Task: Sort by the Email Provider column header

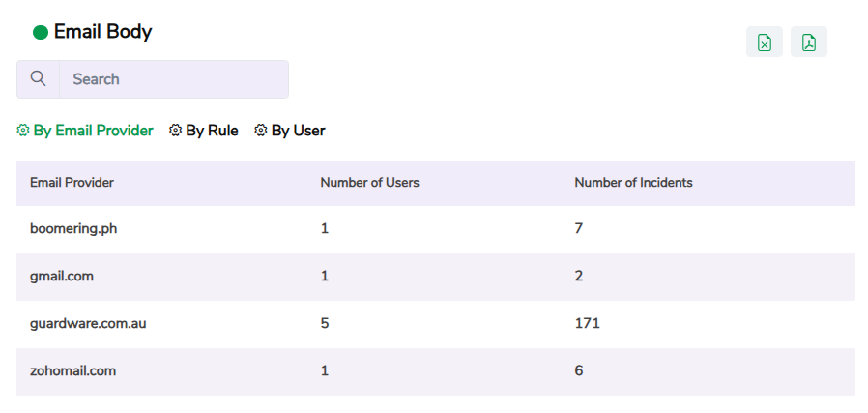Action: tap(72, 182)
